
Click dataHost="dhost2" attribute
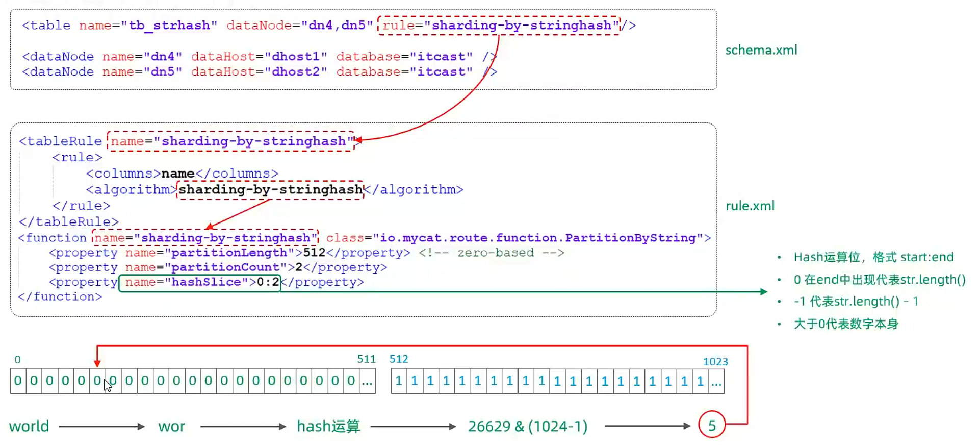pos(259,72)
